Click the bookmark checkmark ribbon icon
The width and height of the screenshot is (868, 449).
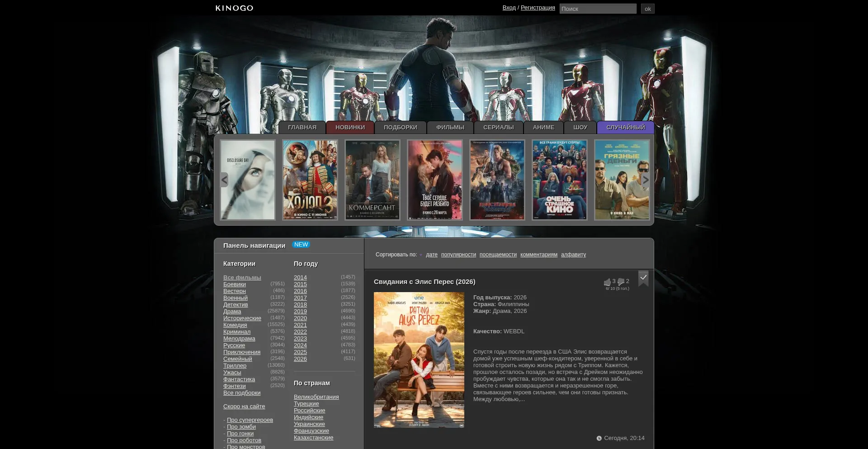click(x=643, y=278)
